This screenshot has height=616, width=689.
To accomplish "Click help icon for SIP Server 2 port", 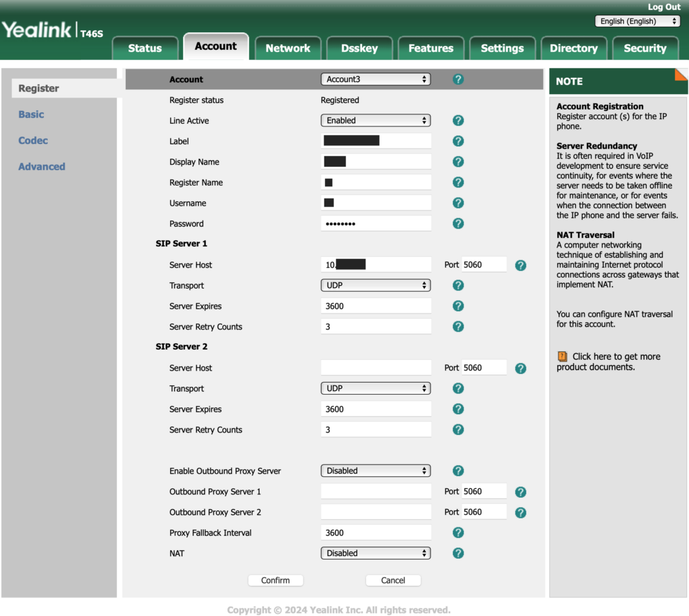I will tap(520, 369).
